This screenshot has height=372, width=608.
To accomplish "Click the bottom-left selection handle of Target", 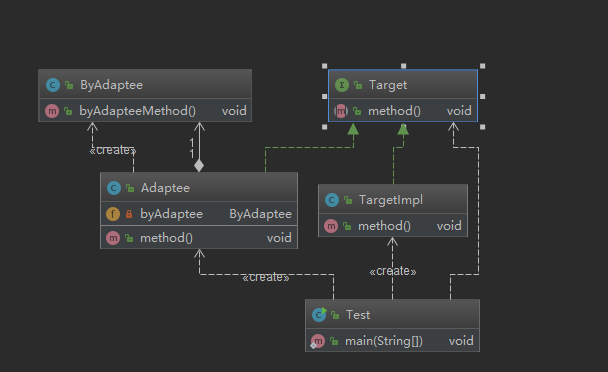I will tap(325, 127).
